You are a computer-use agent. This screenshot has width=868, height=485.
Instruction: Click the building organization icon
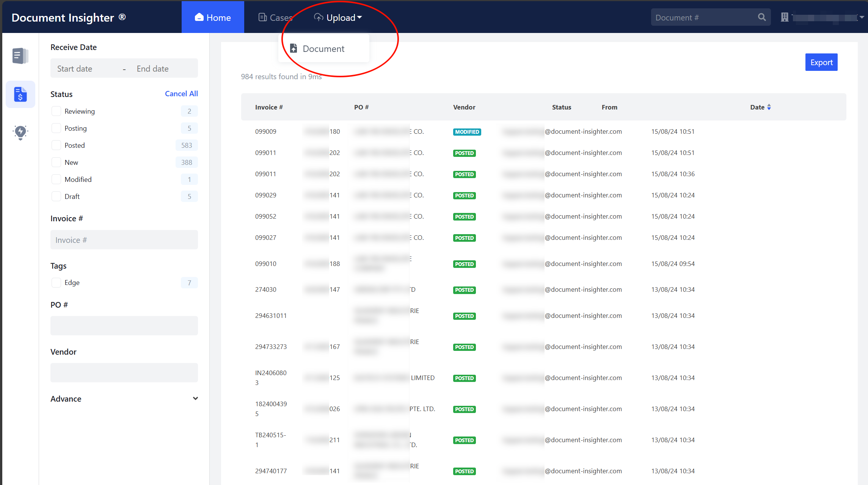(785, 17)
